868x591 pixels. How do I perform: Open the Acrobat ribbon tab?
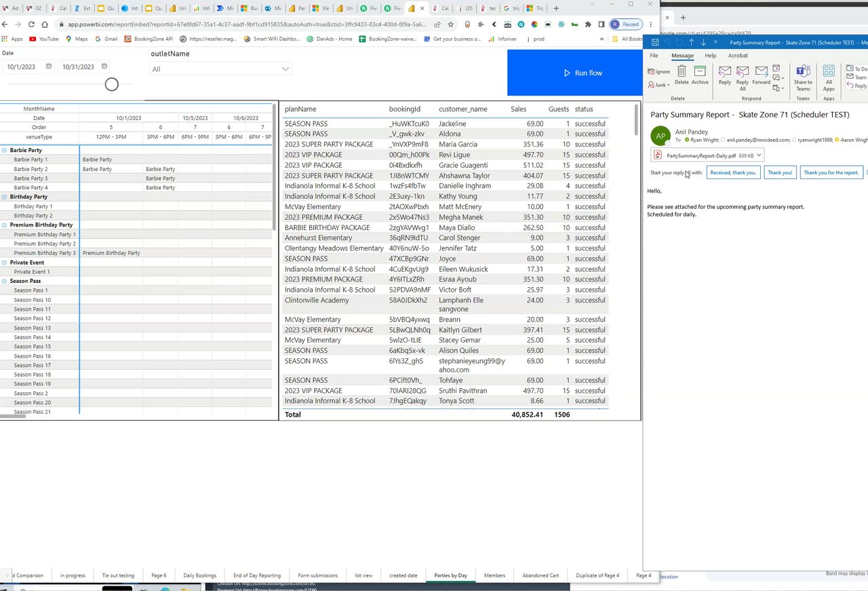(x=738, y=56)
